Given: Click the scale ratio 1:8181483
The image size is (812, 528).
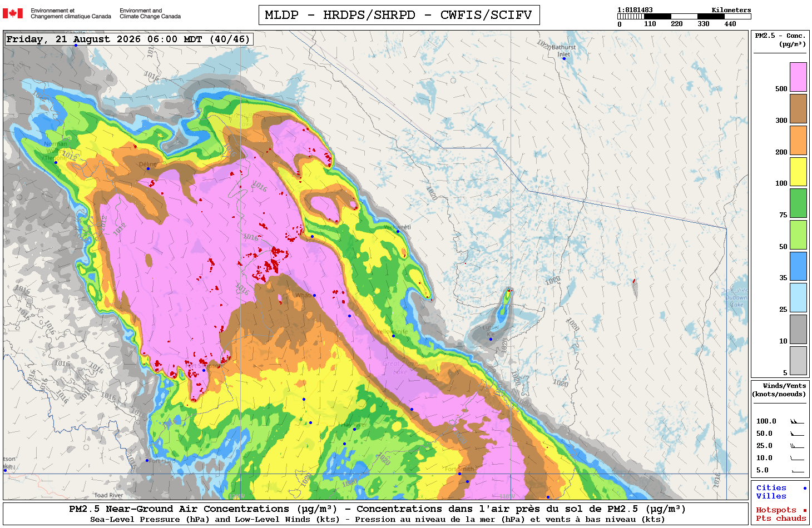Looking at the screenshot, I should coord(635,10).
